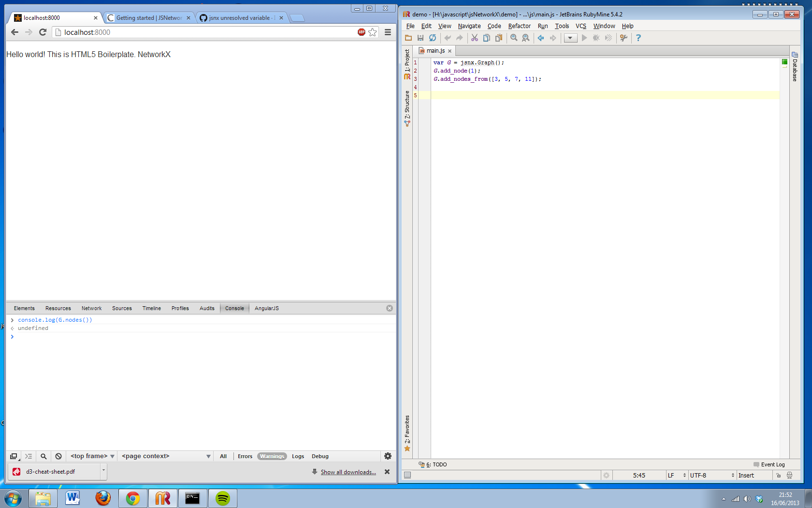Screen dimensions: 812x508
Task: Expand the 2: Structure side panel
Action: (407, 108)
